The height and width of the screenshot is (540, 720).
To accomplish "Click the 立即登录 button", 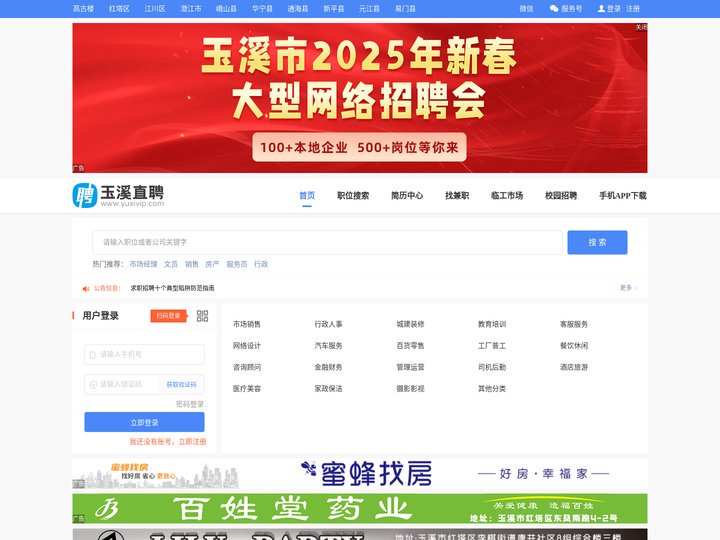I will pyautogui.click(x=144, y=422).
